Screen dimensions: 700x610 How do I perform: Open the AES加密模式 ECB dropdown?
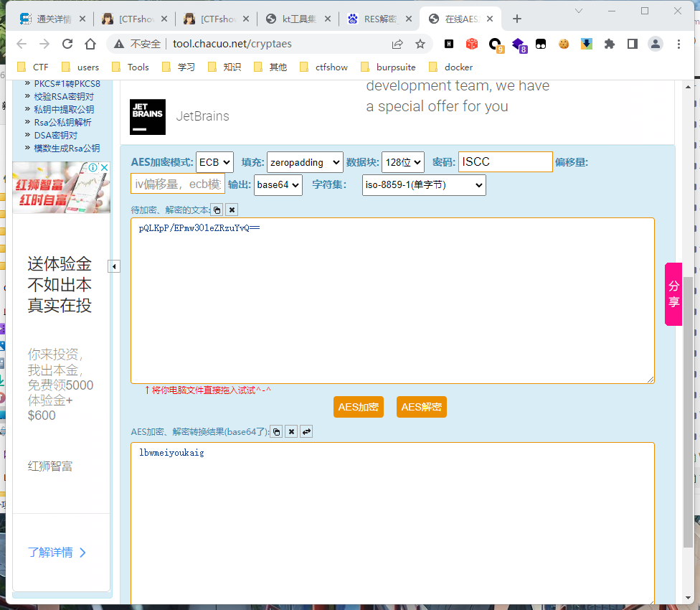tap(214, 161)
